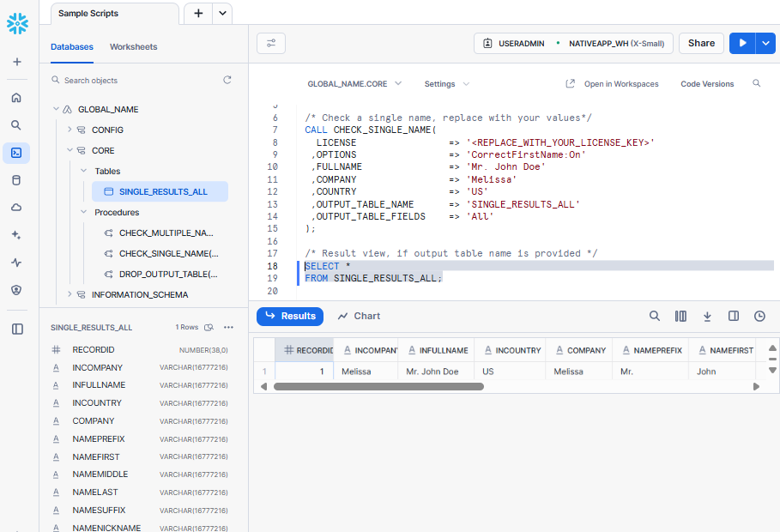Collapse the Tables folder
Viewport: 780px width, 532px height.
[83, 171]
